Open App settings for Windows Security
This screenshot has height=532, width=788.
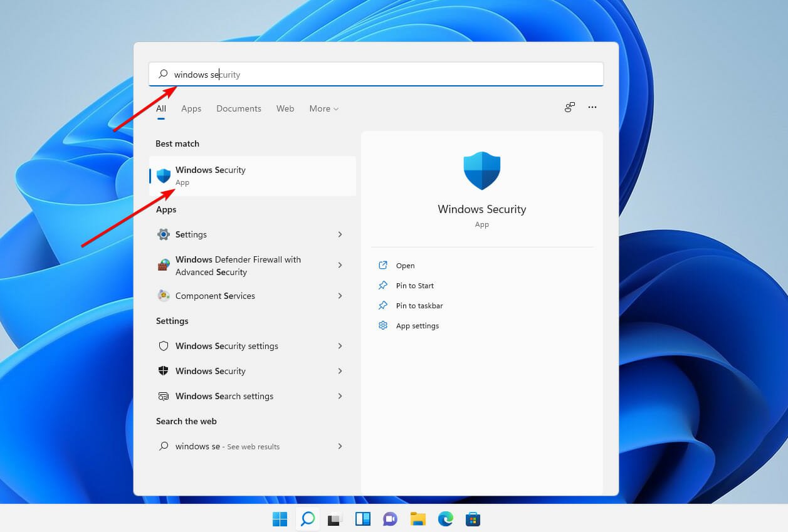(x=418, y=325)
